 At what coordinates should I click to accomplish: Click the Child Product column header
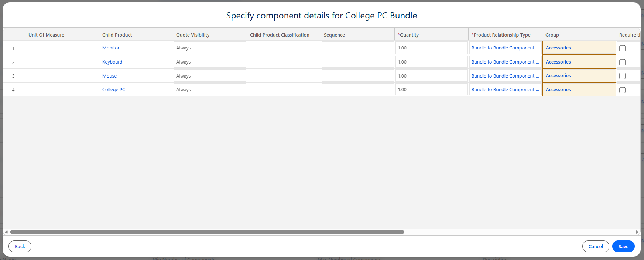click(117, 35)
